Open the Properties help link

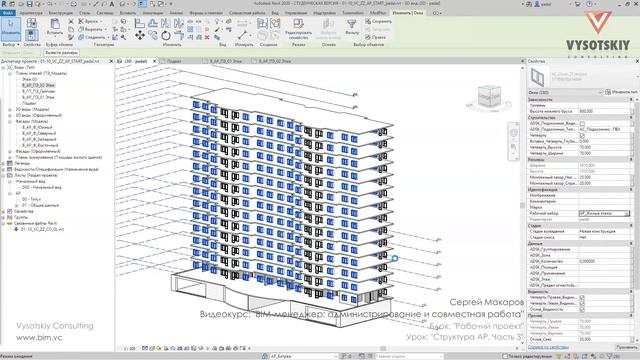[548, 347]
